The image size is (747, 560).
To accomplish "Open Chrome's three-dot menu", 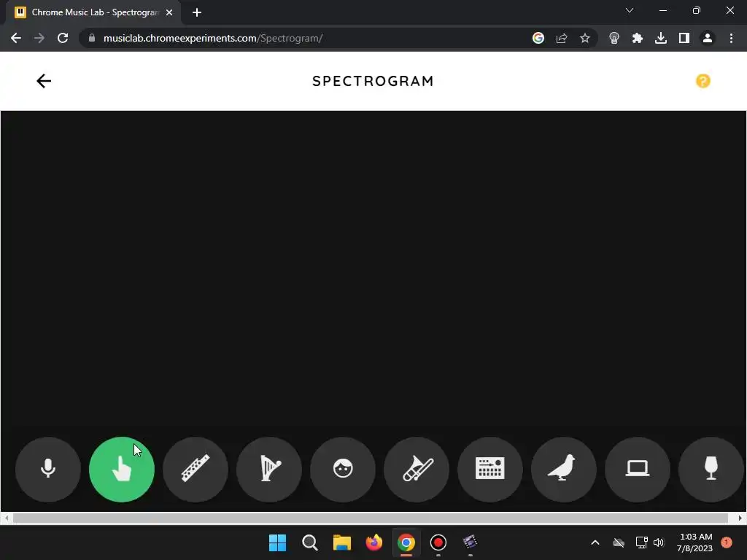I will 731,38.
